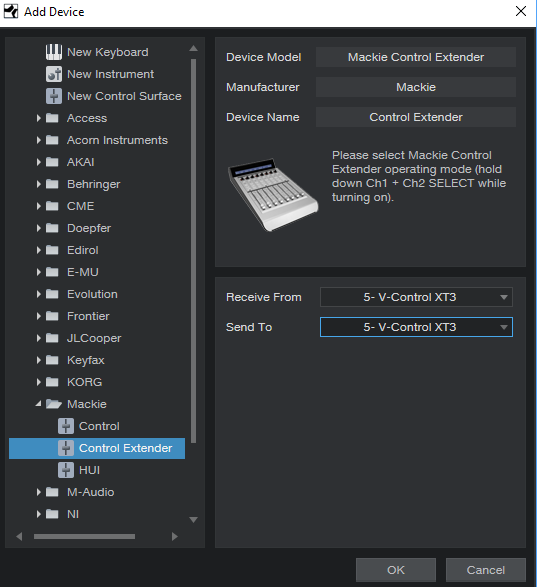Click the horizontal scrollbar thumb
537x587 pixels.
click(84, 536)
